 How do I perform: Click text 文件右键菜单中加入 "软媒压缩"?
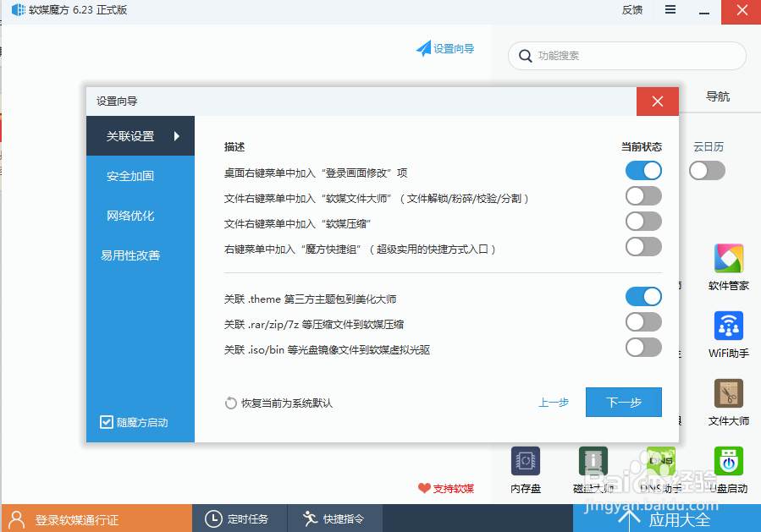tap(297, 223)
